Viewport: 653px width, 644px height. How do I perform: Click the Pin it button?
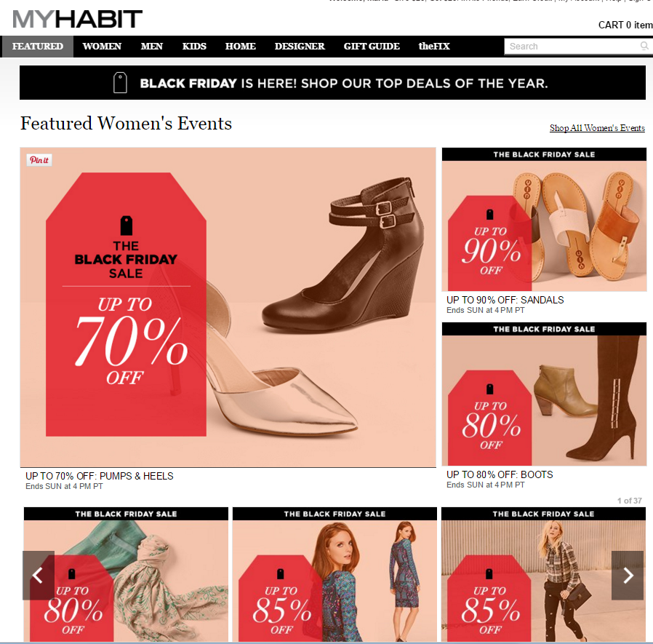point(39,160)
